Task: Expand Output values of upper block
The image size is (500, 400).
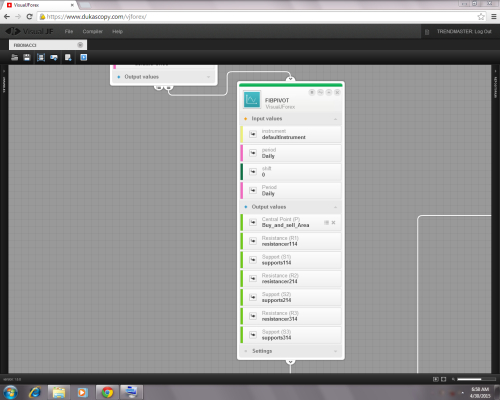Action: click(209, 77)
